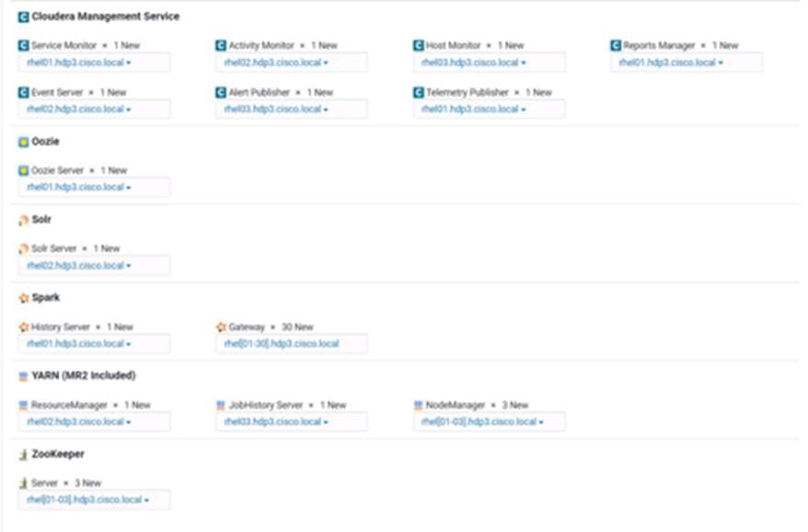The image size is (808, 532).
Task: Click the Spark History Server icon
Action: [23, 327]
